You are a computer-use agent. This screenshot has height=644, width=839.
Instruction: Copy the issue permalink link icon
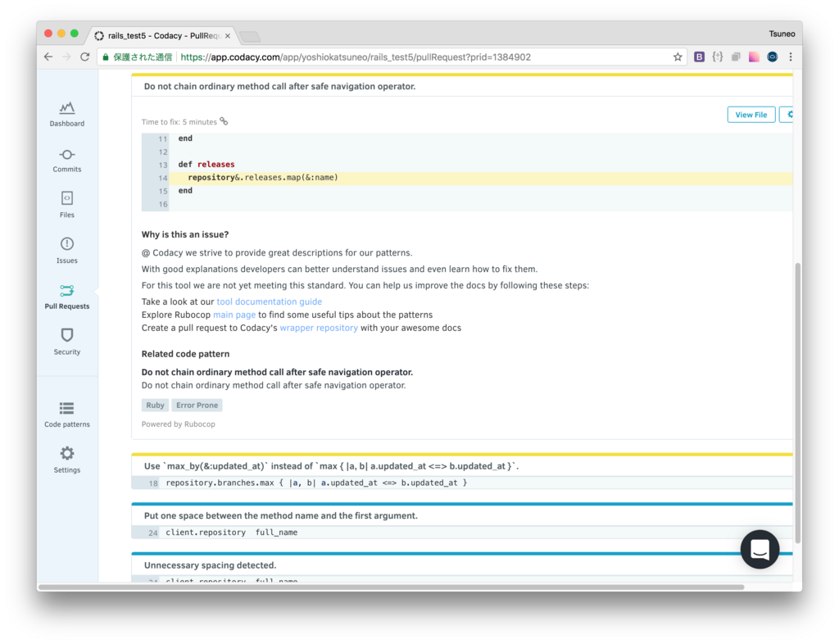coord(224,121)
